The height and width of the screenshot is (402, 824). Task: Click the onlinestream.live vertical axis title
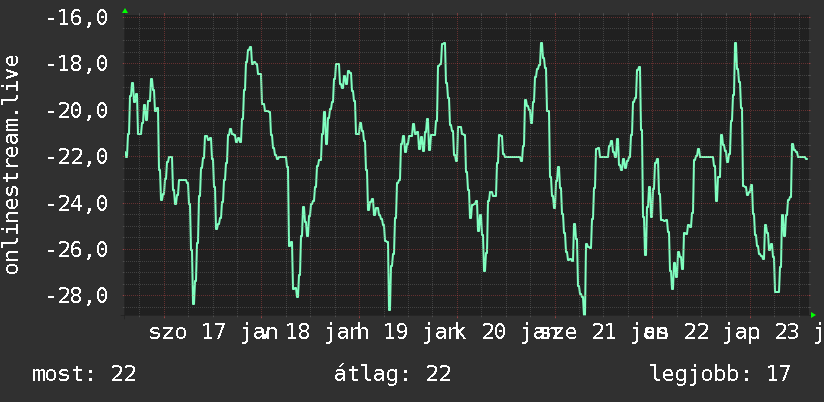11,164
